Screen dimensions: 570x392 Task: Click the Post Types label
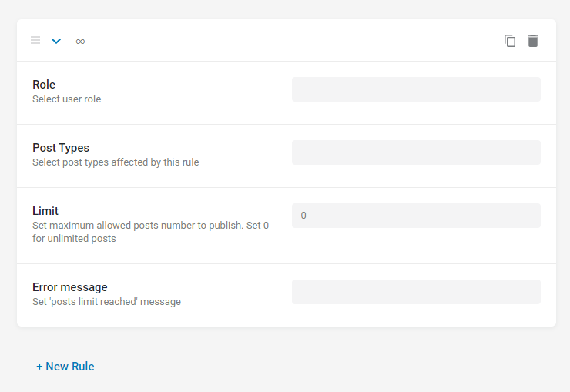(61, 148)
